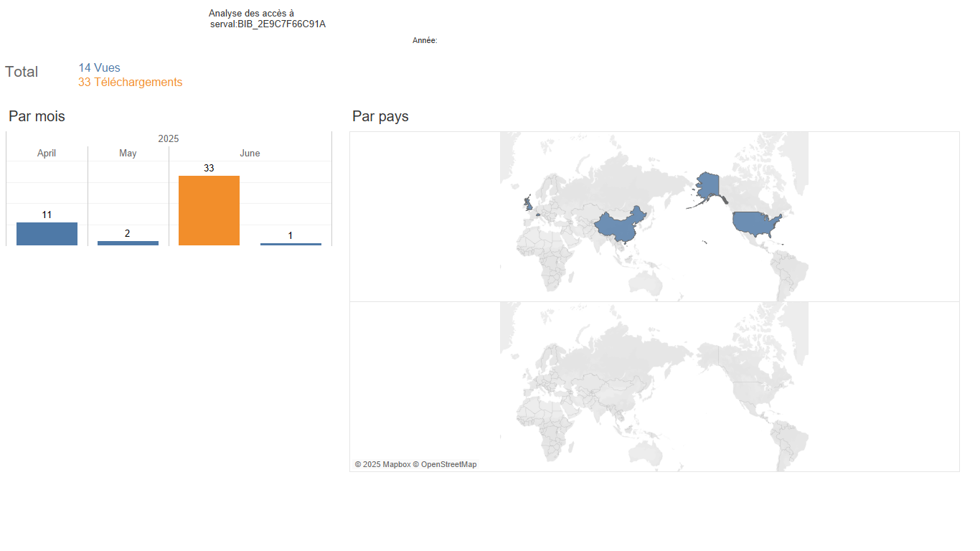This screenshot has width=980, height=551.
Task: Click the 2 value label above the May bar
Action: (x=128, y=233)
